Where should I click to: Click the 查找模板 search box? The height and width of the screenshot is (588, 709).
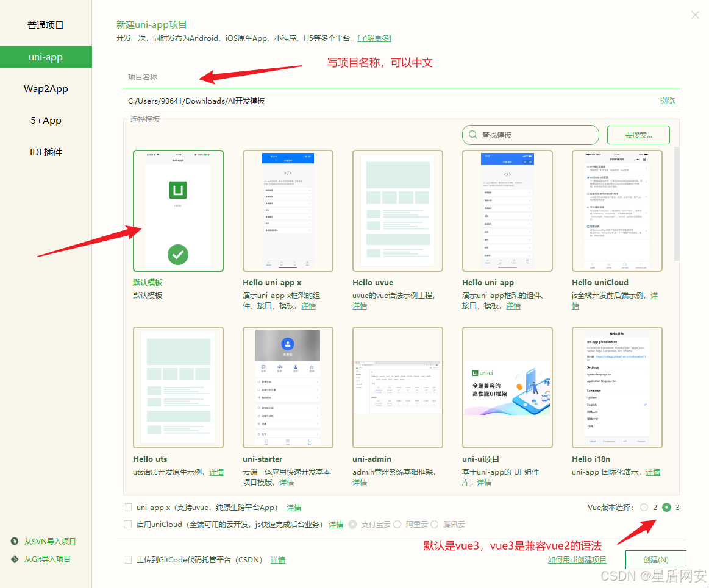(x=530, y=135)
